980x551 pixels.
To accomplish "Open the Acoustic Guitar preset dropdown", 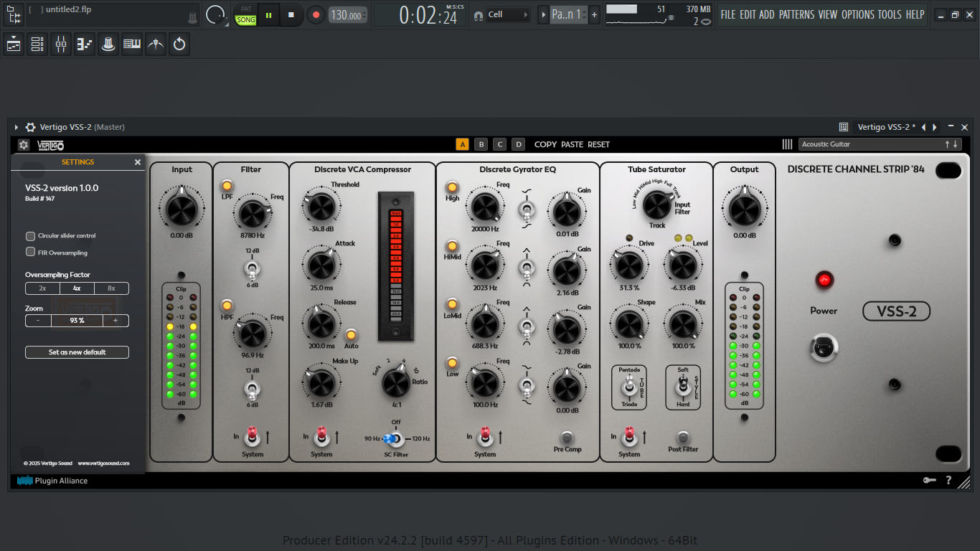I will click(x=880, y=144).
